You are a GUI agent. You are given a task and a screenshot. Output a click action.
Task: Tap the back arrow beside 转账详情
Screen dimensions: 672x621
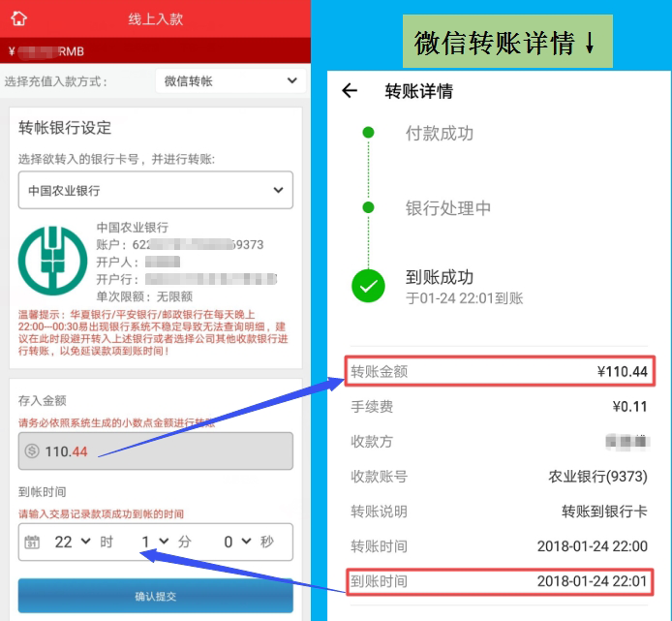(350, 91)
